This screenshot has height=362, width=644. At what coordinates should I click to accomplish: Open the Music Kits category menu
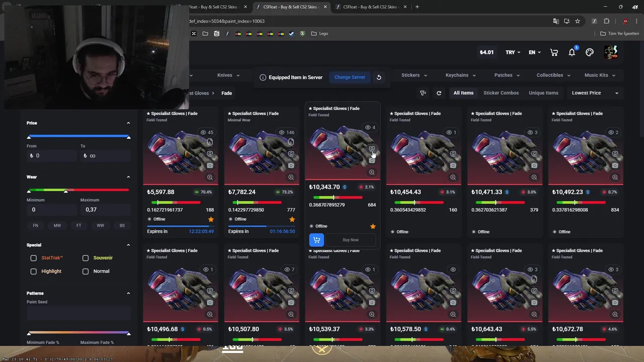coord(600,75)
